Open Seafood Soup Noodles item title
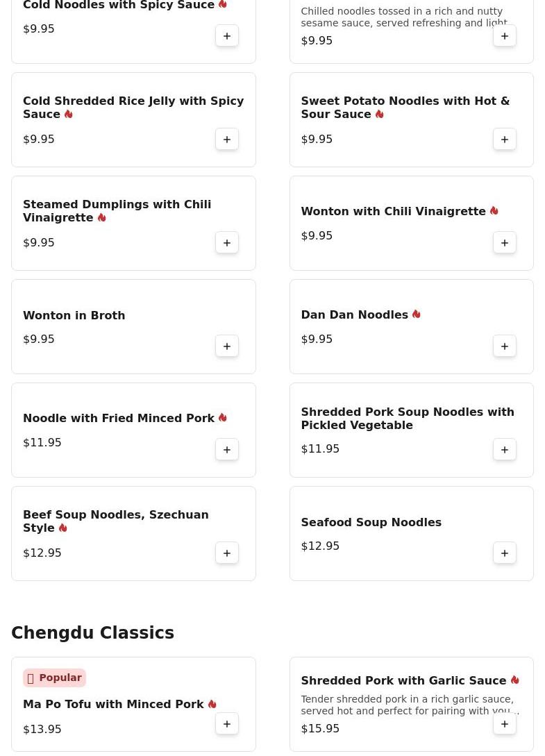545x756 pixels. [x=371, y=523]
